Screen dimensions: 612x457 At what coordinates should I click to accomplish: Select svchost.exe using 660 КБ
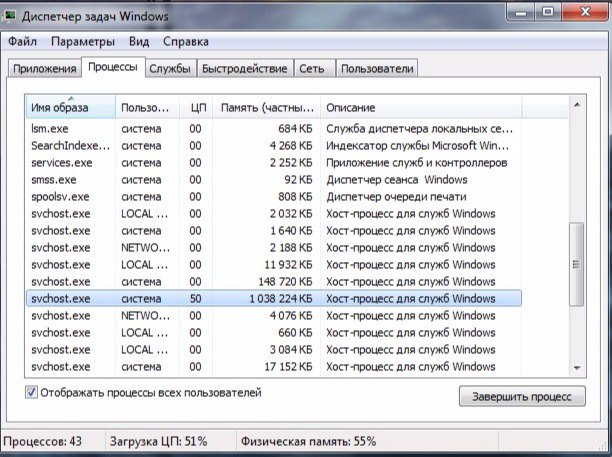[273, 333]
